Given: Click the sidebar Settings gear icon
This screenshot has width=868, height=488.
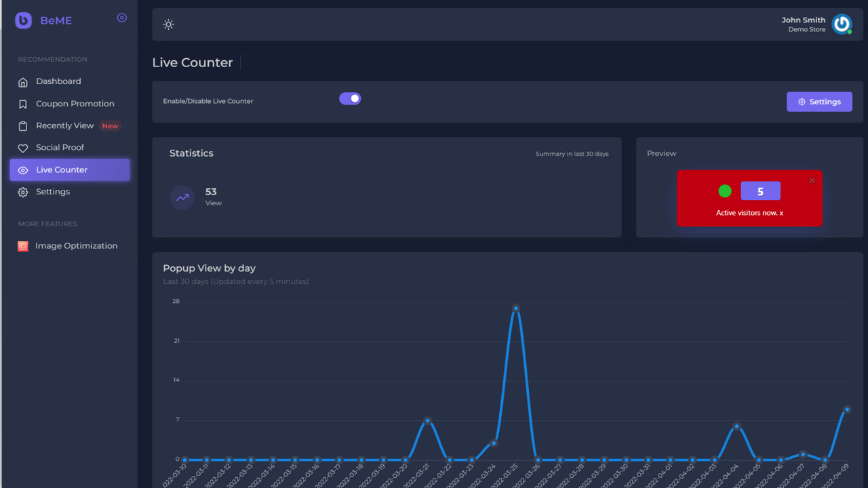Looking at the screenshot, I should pos(23,192).
